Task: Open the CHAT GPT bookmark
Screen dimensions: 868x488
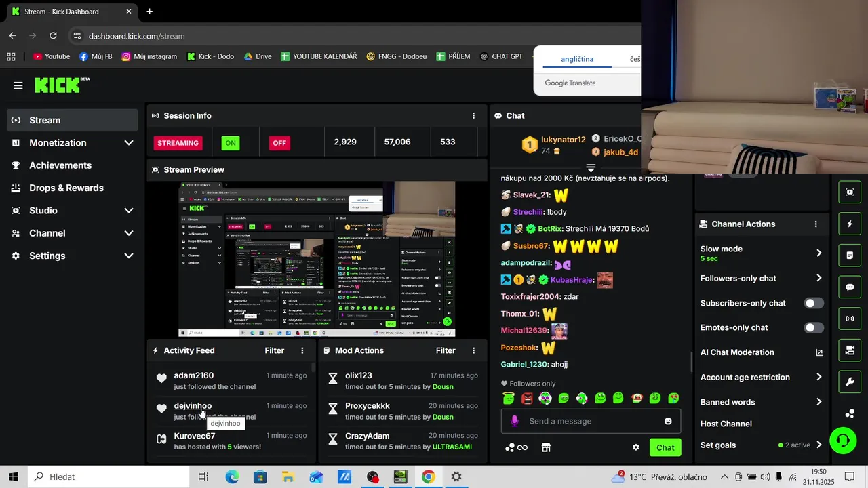Action: [500, 56]
